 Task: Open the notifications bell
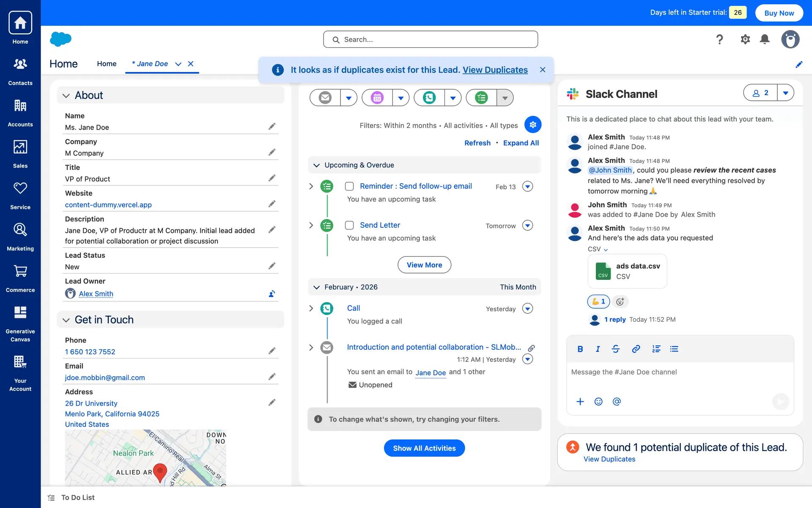(764, 39)
